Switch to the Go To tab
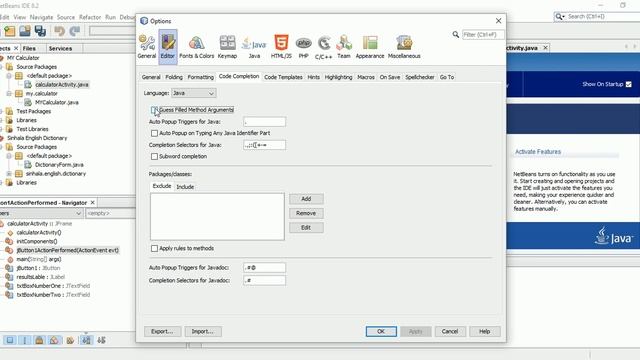Image resolution: width=640 pixels, height=360 pixels. point(447,77)
